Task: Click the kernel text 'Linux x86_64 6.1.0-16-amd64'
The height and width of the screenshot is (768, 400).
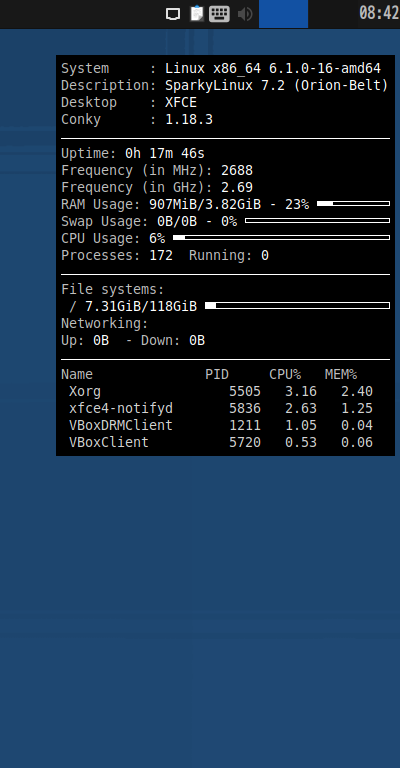Action: click(273, 69)
